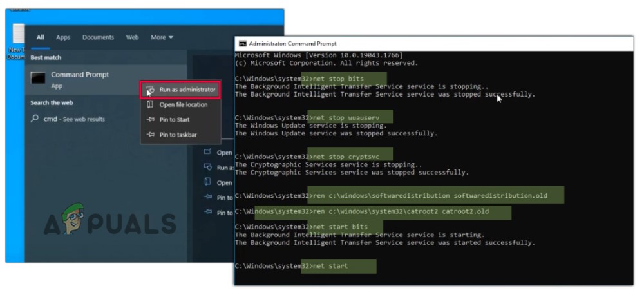Click the search magnifier icon beside cmd
Viewport: 644px width, 297px height.
(35, 119)
